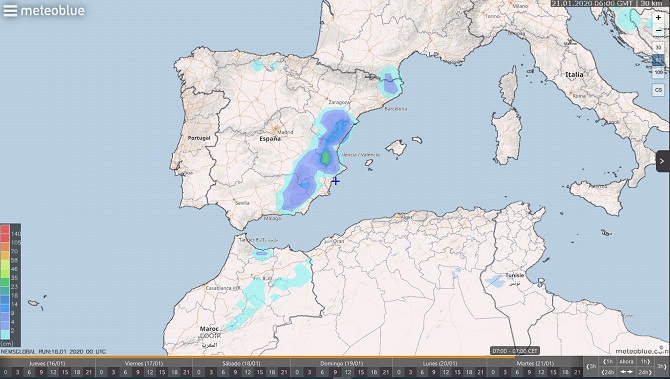
Task: Select the 30 km resolution option
Action: click(658, 47)
